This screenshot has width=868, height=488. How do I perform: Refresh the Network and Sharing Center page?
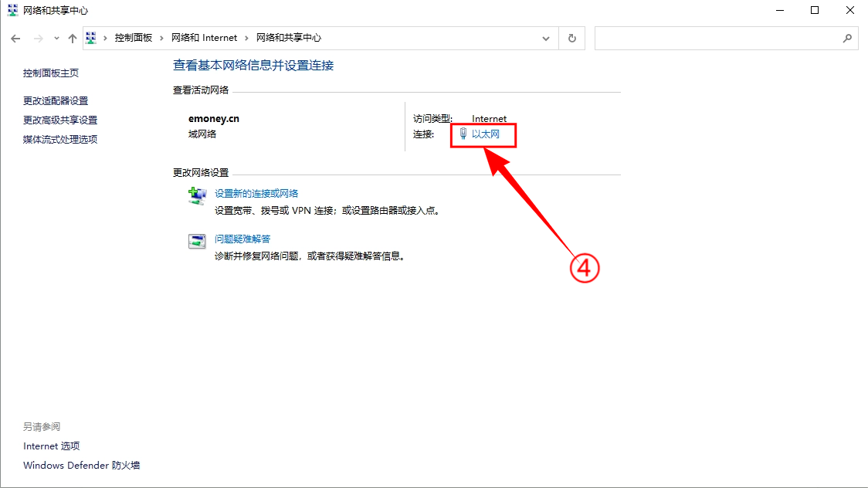pyautogui.click(x=571, y=38)
